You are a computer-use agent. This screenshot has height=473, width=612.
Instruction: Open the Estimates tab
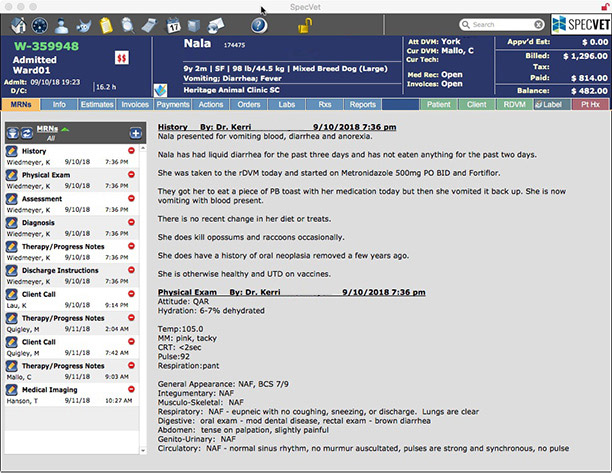pos(97,105)
